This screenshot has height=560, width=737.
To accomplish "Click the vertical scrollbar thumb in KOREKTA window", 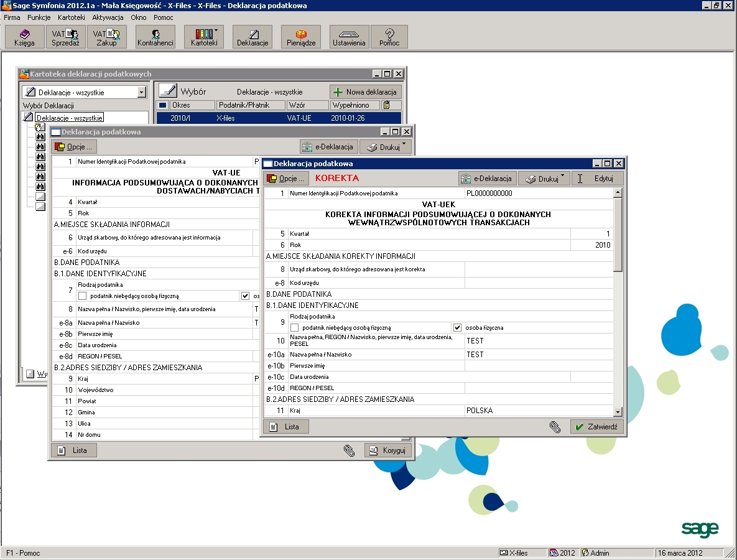I will pyautogui.click(x=618, y=234).
